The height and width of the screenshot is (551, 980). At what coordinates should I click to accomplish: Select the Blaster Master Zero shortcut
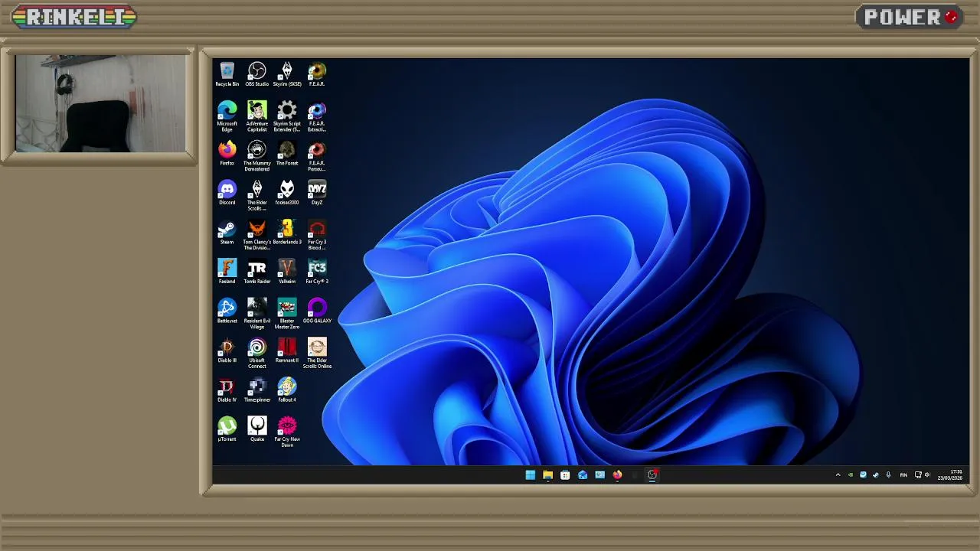pos(287,314)
